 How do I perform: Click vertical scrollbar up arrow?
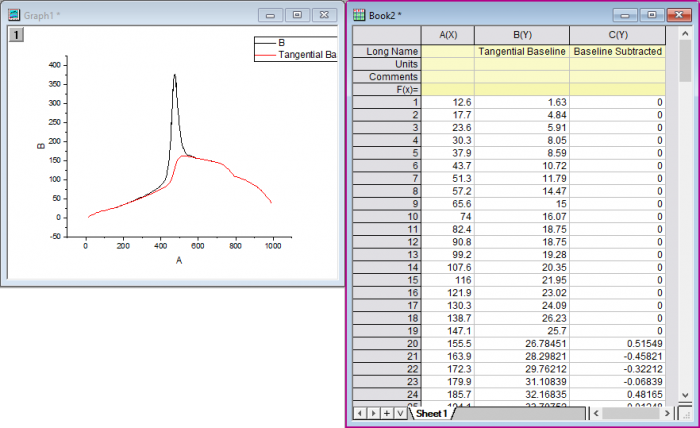pyautogui.click(x=685, y=33)
